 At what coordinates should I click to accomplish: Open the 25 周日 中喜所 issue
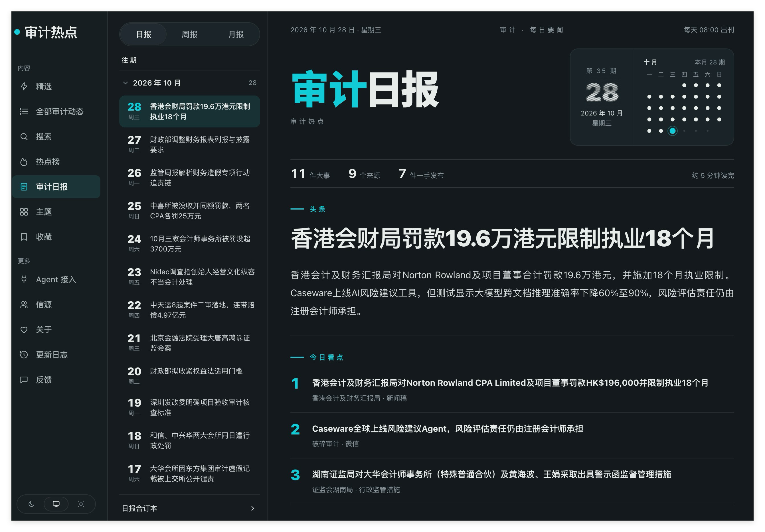tap(190, 210)
